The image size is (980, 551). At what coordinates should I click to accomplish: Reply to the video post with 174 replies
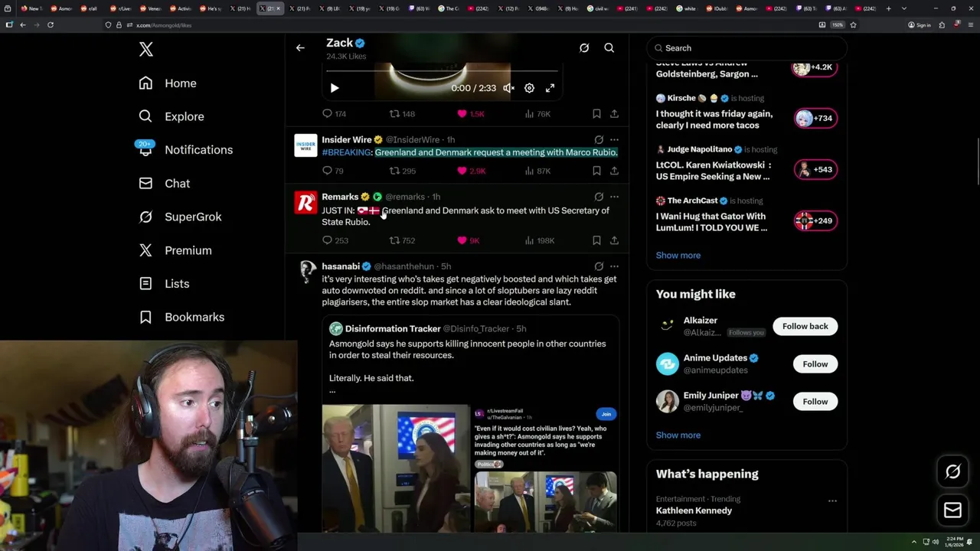[x=335, y=114]
